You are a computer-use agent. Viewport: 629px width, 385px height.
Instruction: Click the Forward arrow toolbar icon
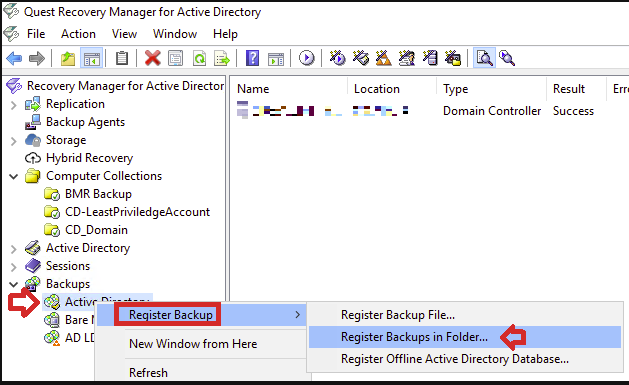(x=37, y=59)
